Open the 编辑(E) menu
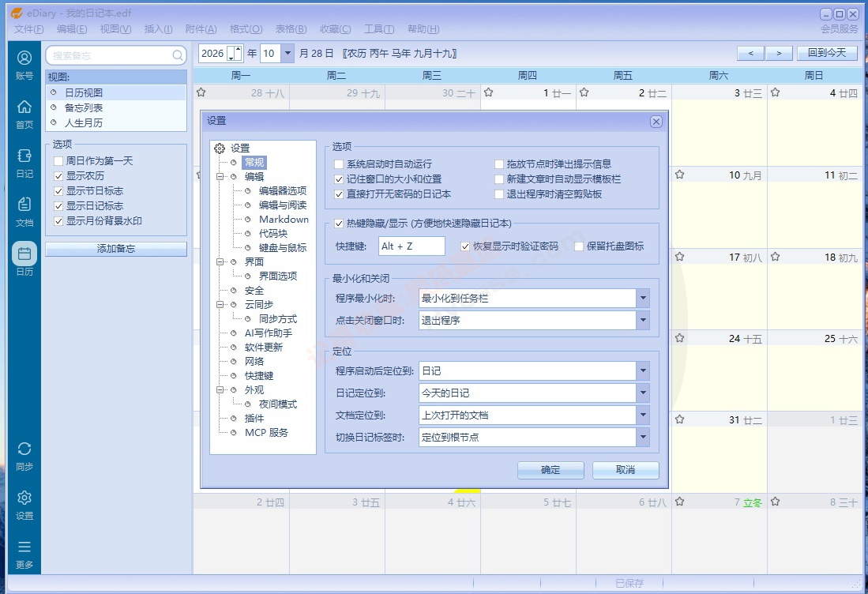The width and height of the screenshot is (868, 594). click(72, 28)
